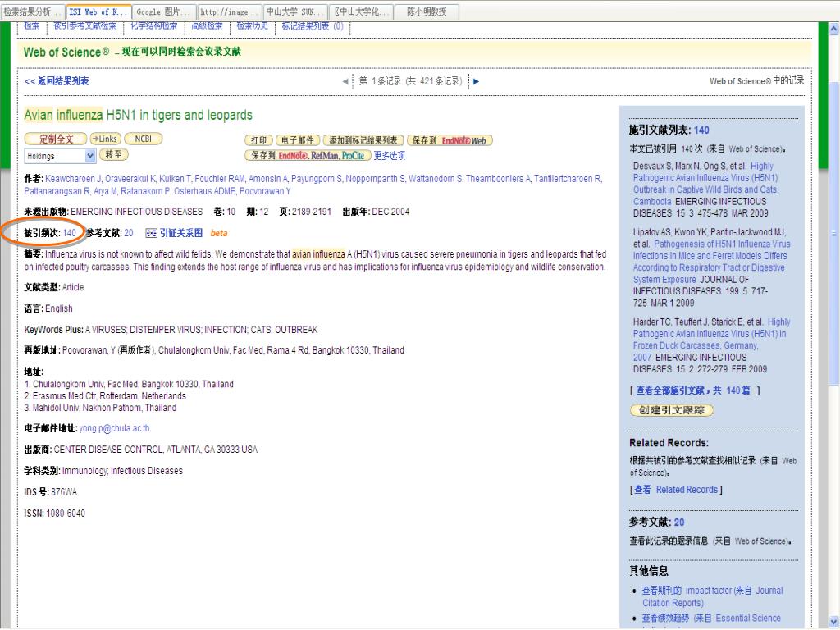
Task: Click author Kuiken T link
Action: [176, 178]
